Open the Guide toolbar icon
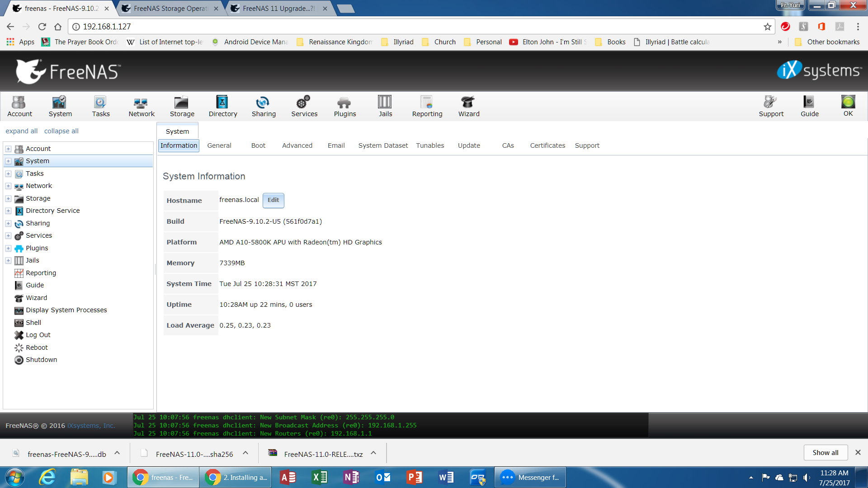 point(809,107)
